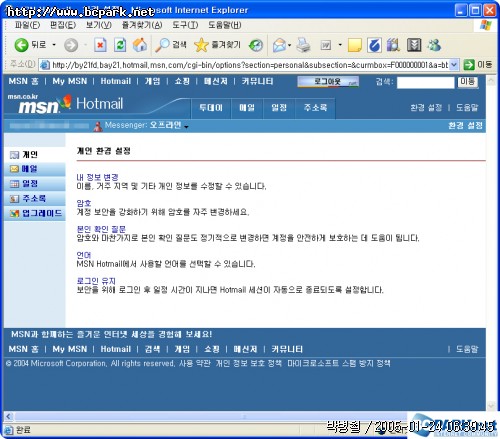Screen dimensions: 500x439
Task: Open the Favorites star icon
Action: pos(201,45)
